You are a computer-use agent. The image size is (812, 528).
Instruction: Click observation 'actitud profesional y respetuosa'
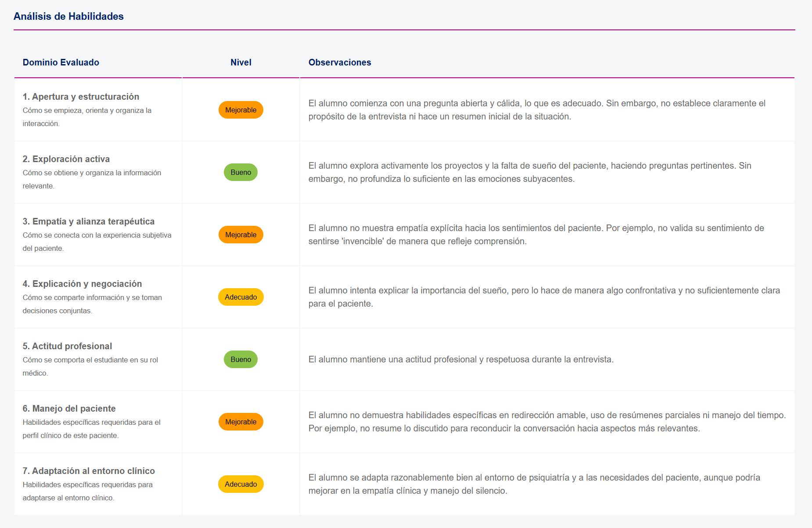tap(461, 359)
